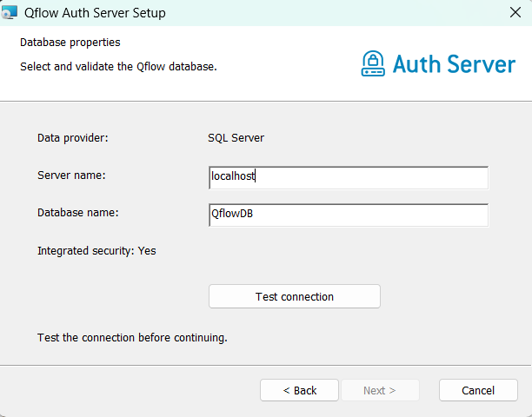Click the 'Qflow Auth Server Setup' window title
Screen dimensions: 532x417
tap(95, 13)
